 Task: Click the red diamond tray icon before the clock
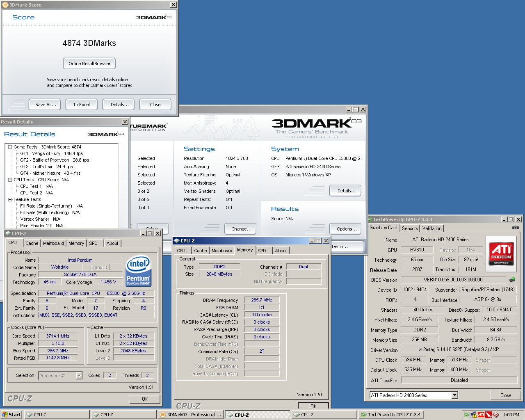click(x=495, y=415)
